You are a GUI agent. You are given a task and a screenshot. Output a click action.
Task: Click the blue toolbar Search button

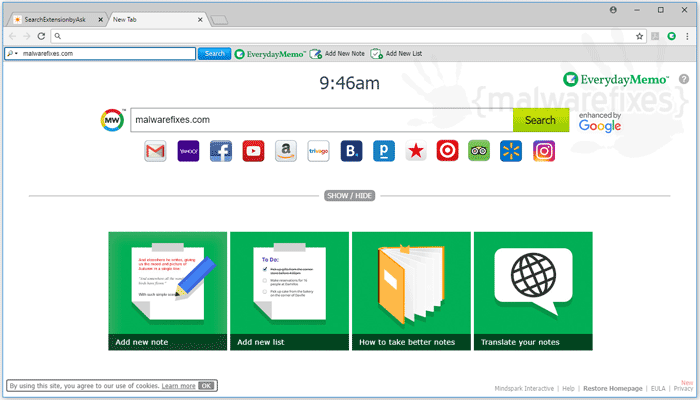(x=214, y=54)
